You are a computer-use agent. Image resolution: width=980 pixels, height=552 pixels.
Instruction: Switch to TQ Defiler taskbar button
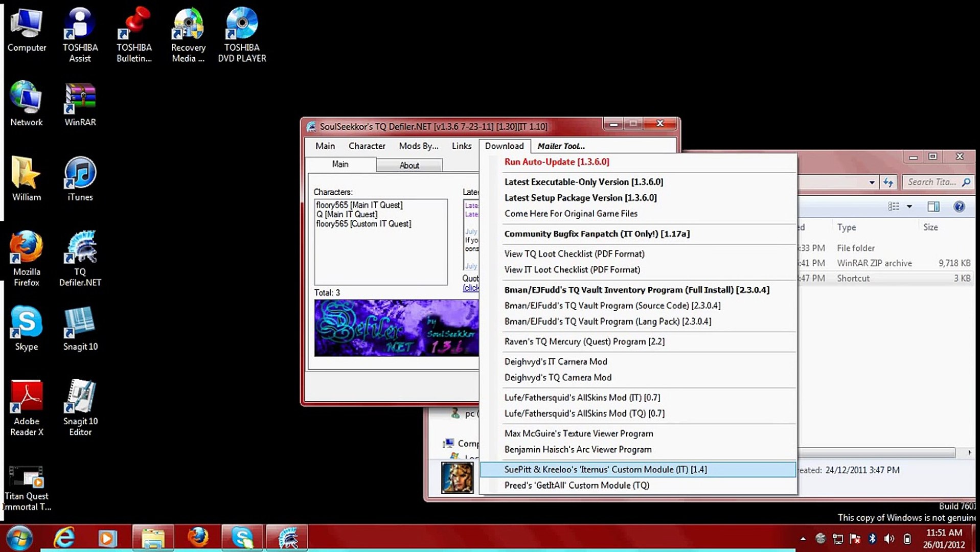point(287,538)
